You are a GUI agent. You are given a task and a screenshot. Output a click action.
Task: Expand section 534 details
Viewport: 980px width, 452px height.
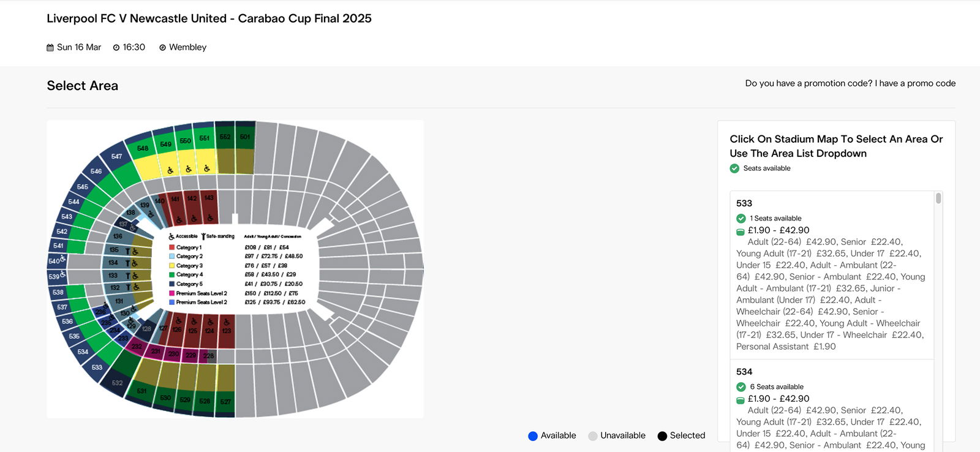click(743, 372)
